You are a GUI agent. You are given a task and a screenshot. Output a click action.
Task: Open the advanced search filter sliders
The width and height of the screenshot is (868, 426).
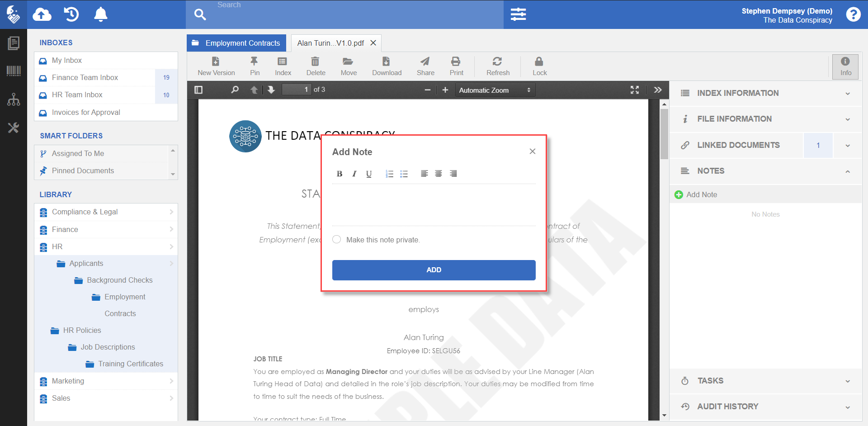[518, 14]
